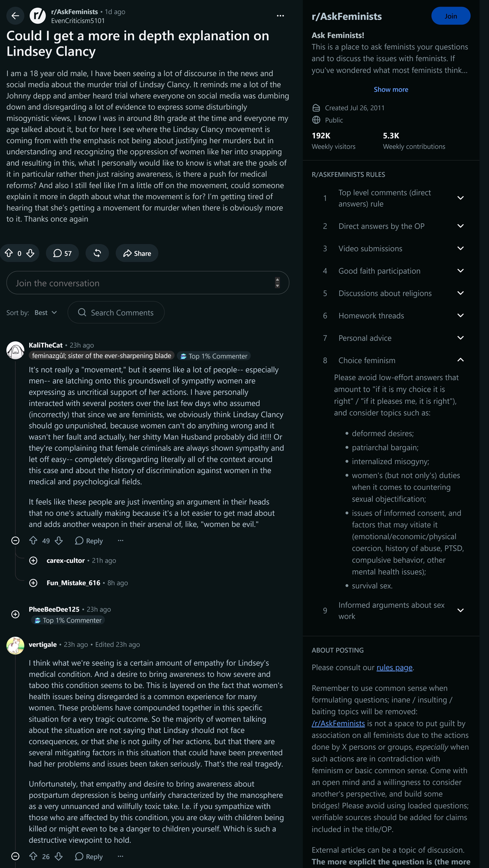This screenshot has height=868, width=489.
Task: Upvote the Lindsey Clancy post
Action: pos(9,253)
